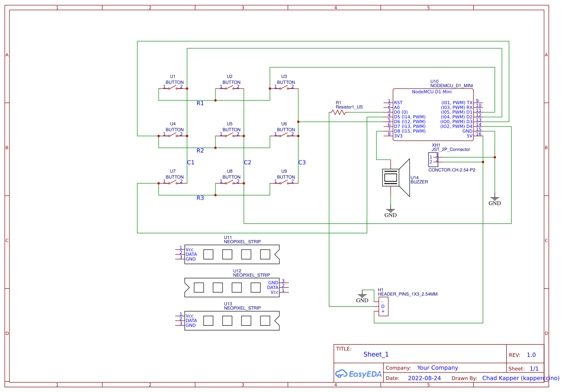Image resolution: width=565 pixels, height=392 pixels.
Task: Click the U11 NeoPixel strip component
Action: point(231,254)
